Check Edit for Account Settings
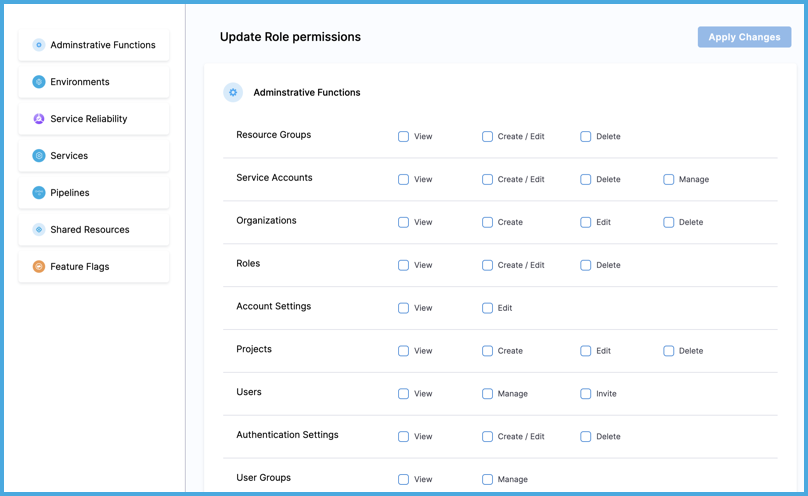Viewport: 808px width, 496px height. (488, 308)
